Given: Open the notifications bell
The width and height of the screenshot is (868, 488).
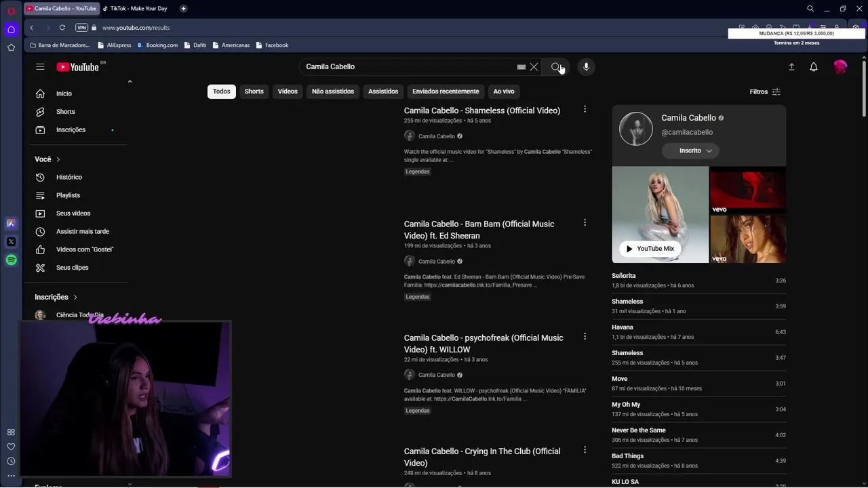Looking at the screenshot, I should 814,66.
